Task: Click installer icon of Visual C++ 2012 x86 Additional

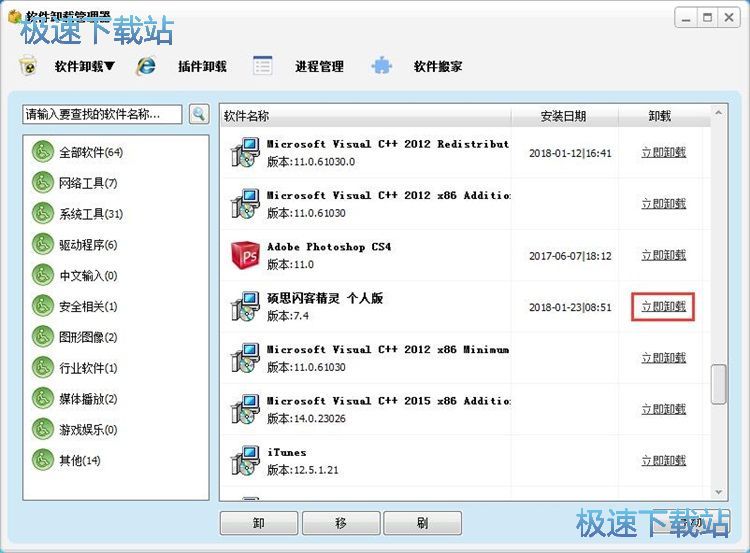Action: coord(245,204)
